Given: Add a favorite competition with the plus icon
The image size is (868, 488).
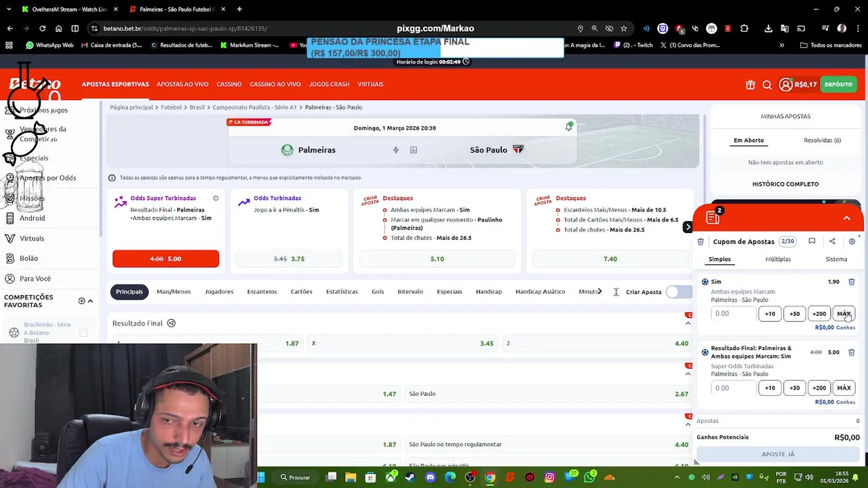Looking at the screenshot, I should [81, 301].
